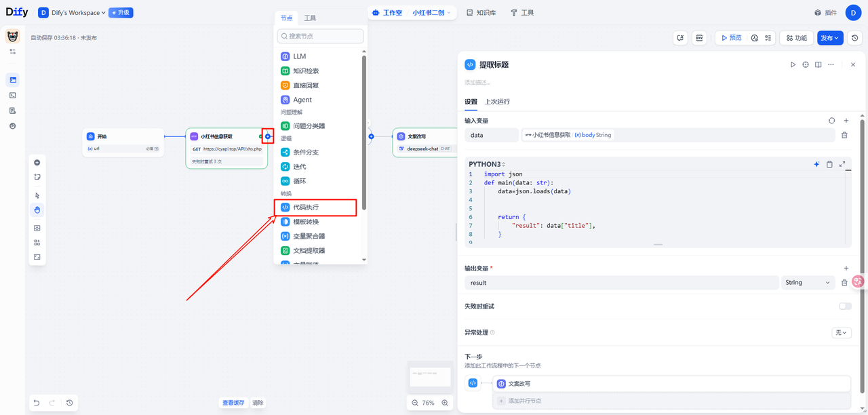The height and width of the screenshot is (415, 868).
Task: Select the hand pan tool
Action: pyautogui.click(x=37, y=210)
